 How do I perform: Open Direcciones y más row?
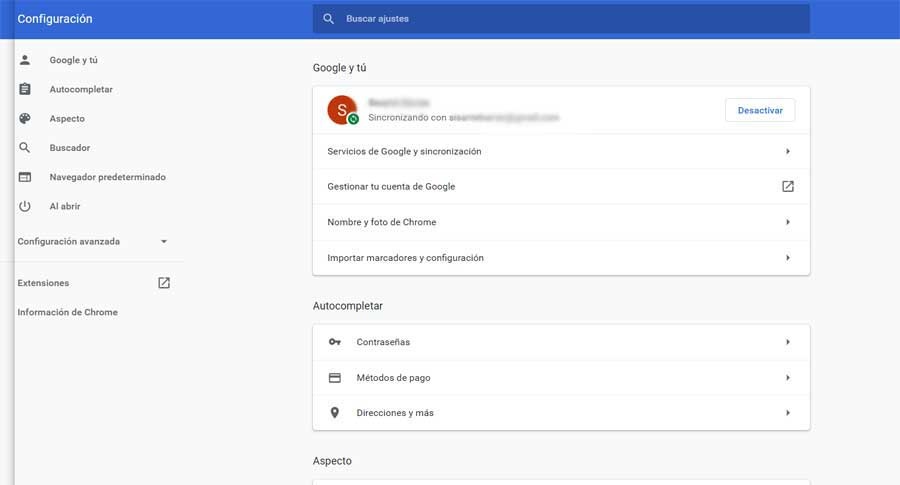[561, 413]
